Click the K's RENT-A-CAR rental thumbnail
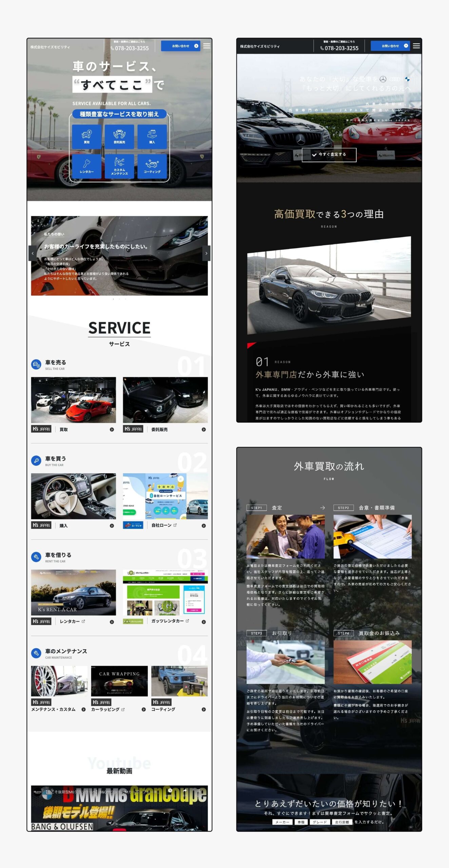 [73, 592]
